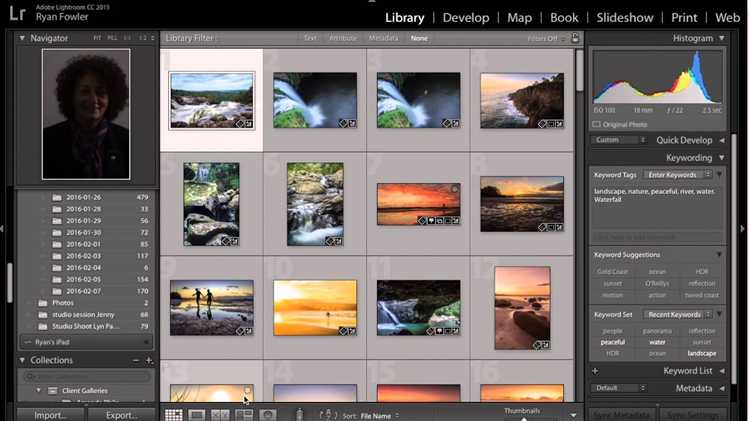
Task: Select the Painter spray can tool
Action: [299, 415]
